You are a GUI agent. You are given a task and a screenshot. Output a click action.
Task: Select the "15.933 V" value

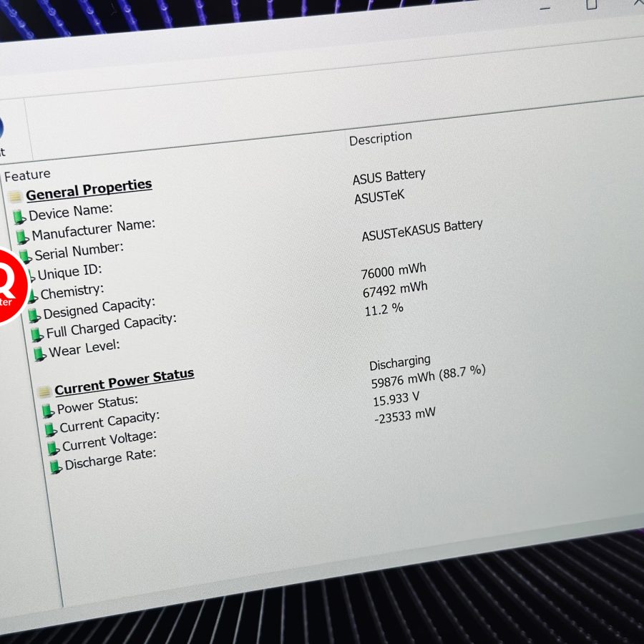pos(396,399)
